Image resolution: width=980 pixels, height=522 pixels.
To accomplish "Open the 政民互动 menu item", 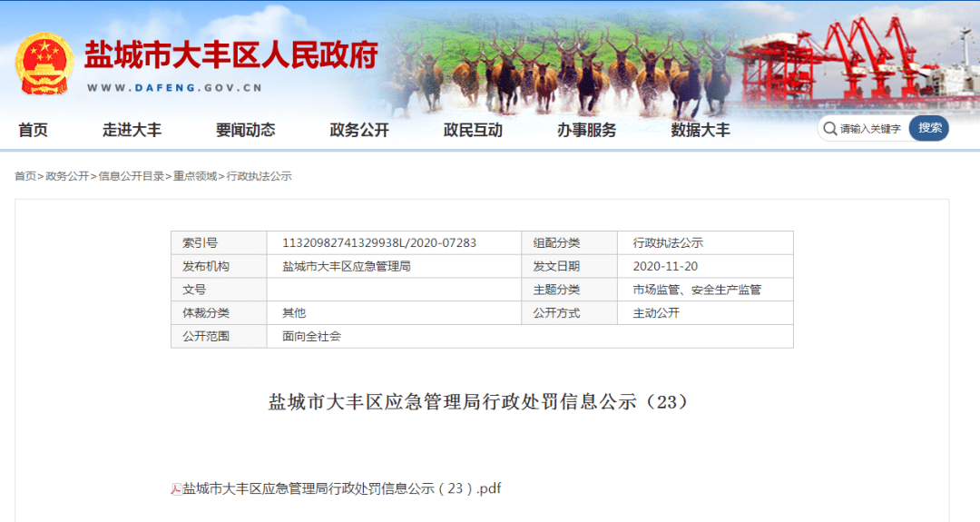I will (x=473, y=130).
